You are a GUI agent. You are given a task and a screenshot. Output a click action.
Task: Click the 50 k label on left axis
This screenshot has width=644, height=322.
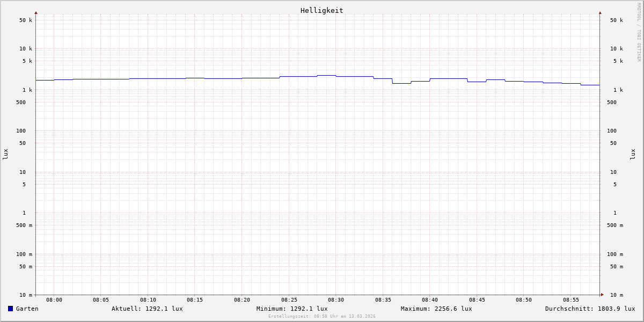click(x=26, y=20)
